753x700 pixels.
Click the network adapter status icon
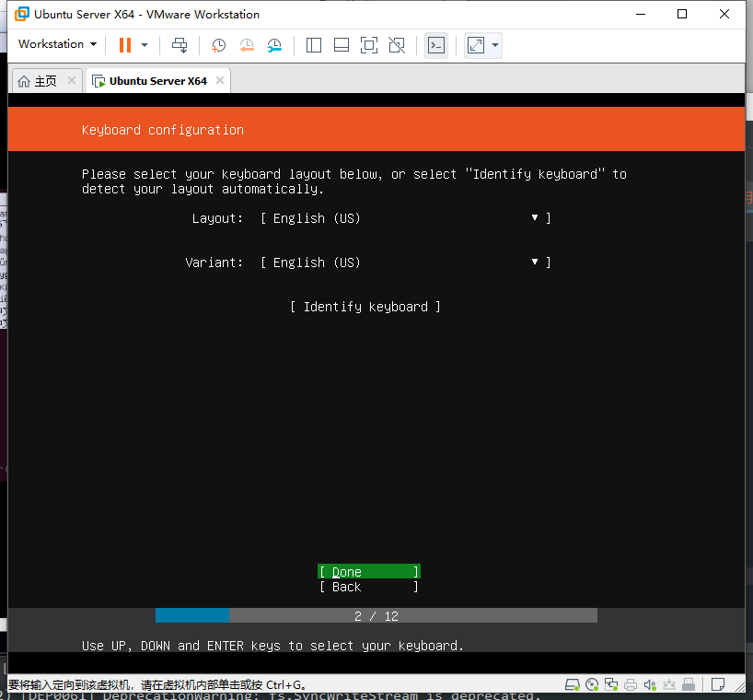(611, 684)
